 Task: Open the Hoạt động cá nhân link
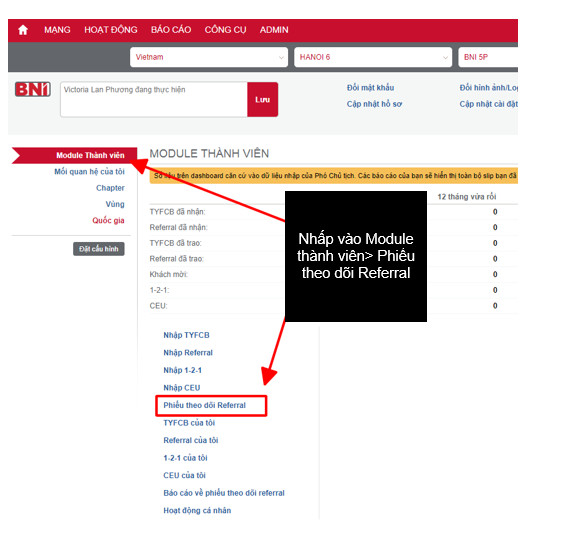(197, 511)
